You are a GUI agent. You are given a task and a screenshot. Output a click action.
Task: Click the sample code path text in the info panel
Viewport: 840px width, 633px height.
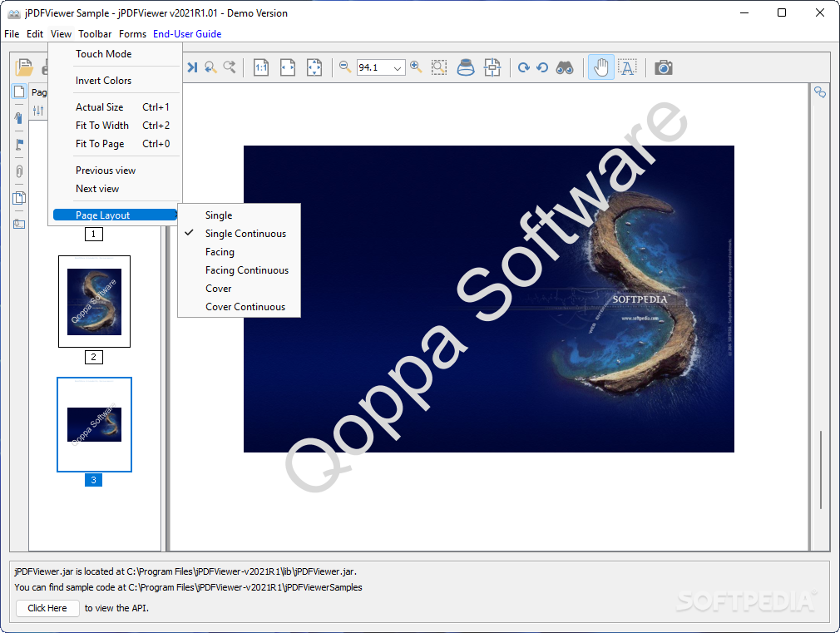188,587
